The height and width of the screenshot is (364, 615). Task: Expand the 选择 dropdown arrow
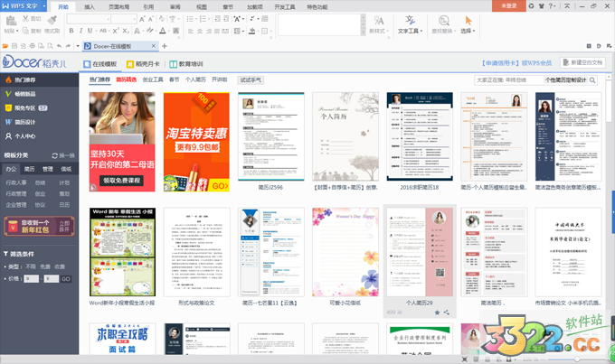tap(475, 31)
